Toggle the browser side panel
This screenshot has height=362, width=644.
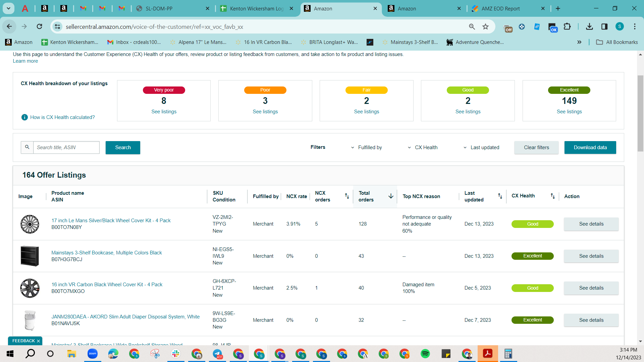pyautogui.click(x=604, y=26)
